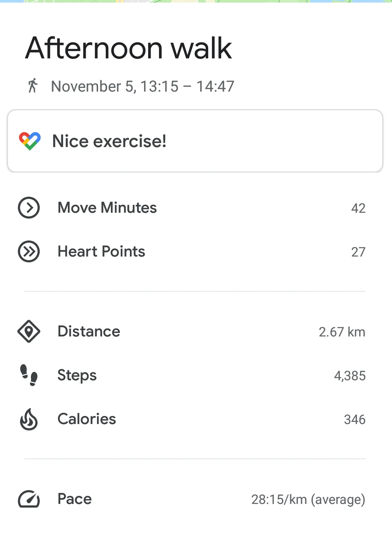Image resolution: width=392 pixels, height=547 pixels.
Task: Click the 2.67 km distance value
Action: tap(342, 332)
